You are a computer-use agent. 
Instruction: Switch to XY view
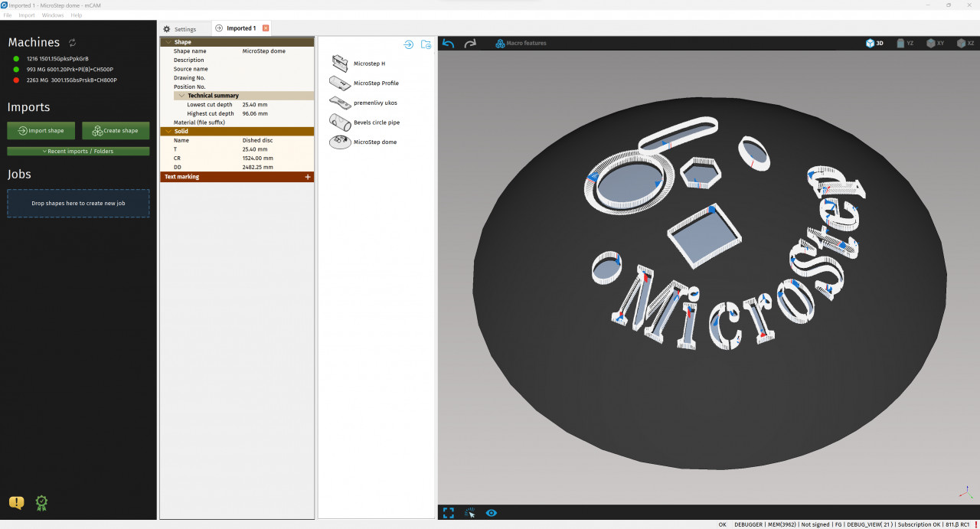tap(935, 44)
